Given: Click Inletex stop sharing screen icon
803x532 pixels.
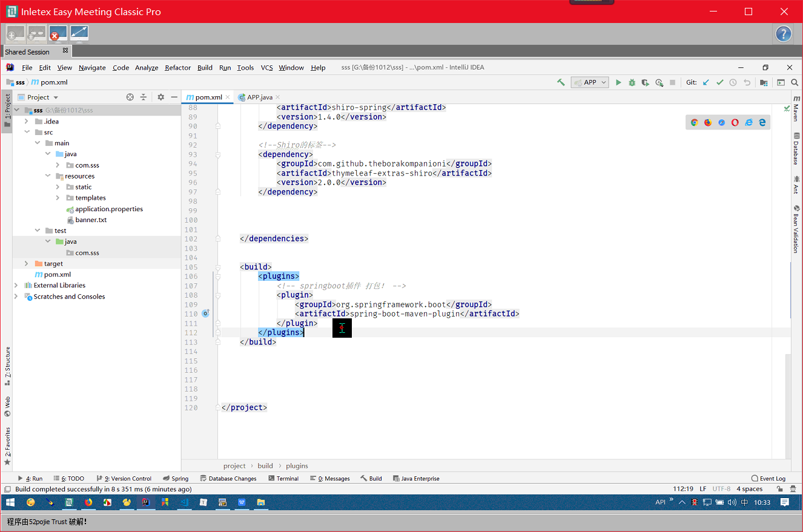Looking at the screenshot, I should coord(58,33).
